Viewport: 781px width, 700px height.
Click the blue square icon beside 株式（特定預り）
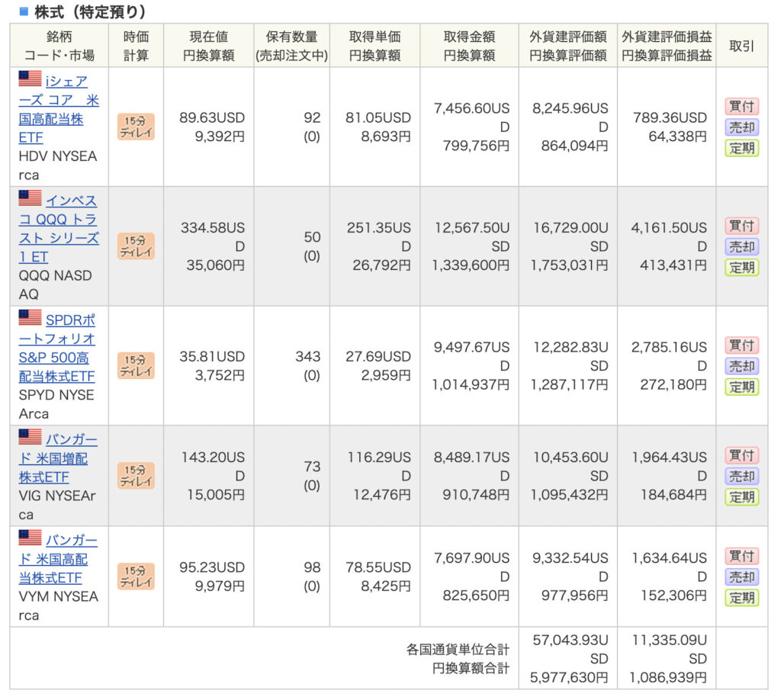[24, 11]
